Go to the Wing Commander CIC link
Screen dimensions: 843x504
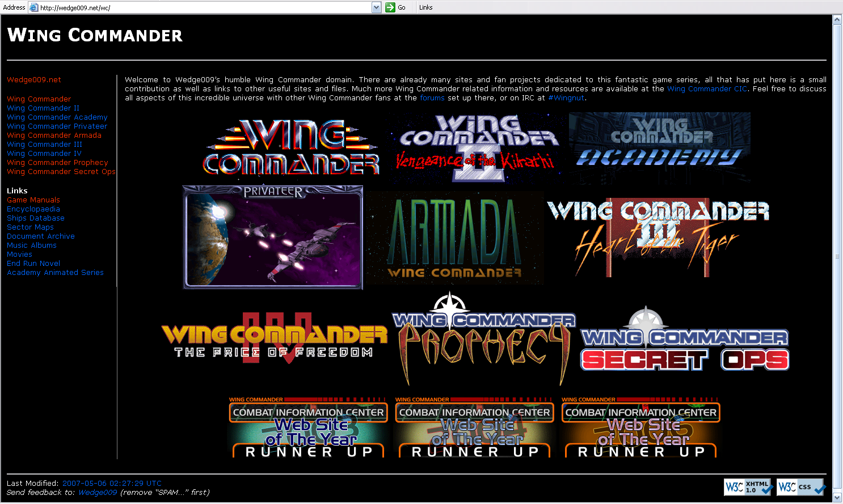pyautogui.click(x=707, y=89)
